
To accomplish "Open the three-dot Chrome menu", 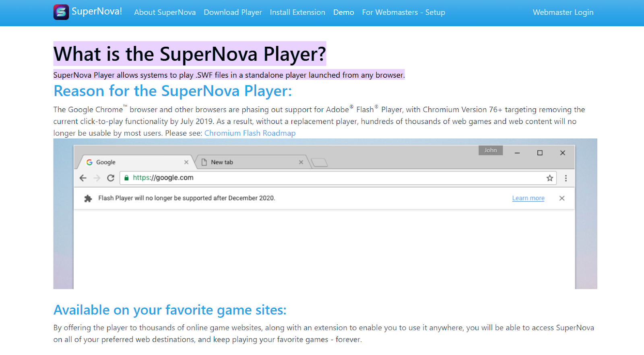I will [566, 178].
